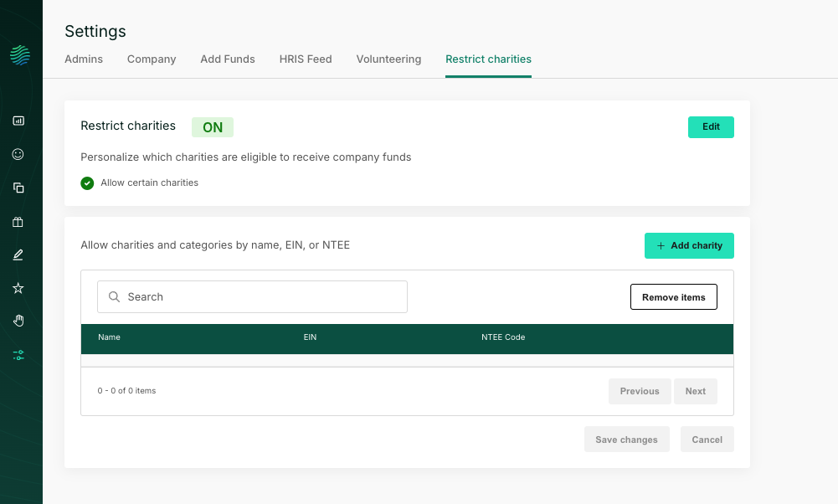The height and width of the screenshot is (504, 838).
Task: Click the Remove items button
Action: point(673,297)
